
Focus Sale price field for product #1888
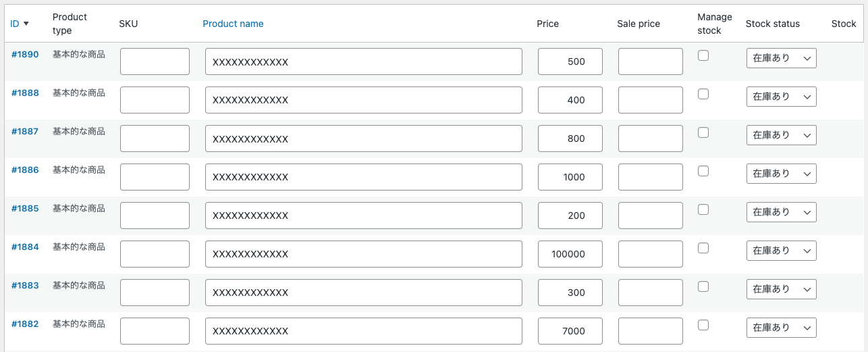650,100
